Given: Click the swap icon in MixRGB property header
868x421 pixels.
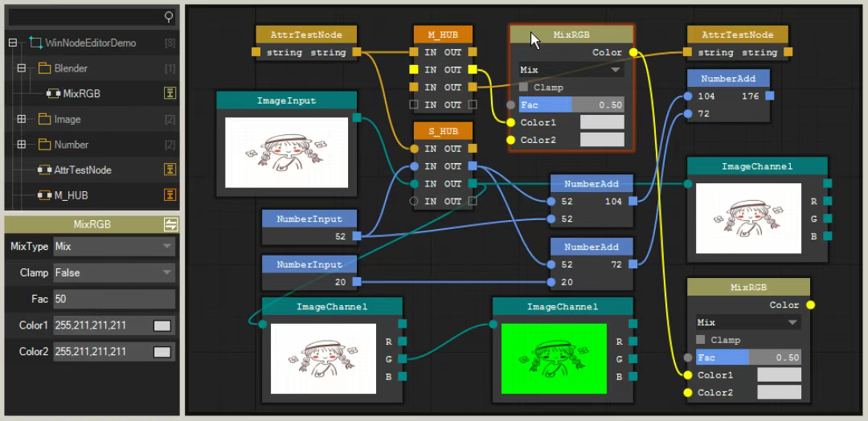Looking at the screenshot, I should [x=170, y=225].
